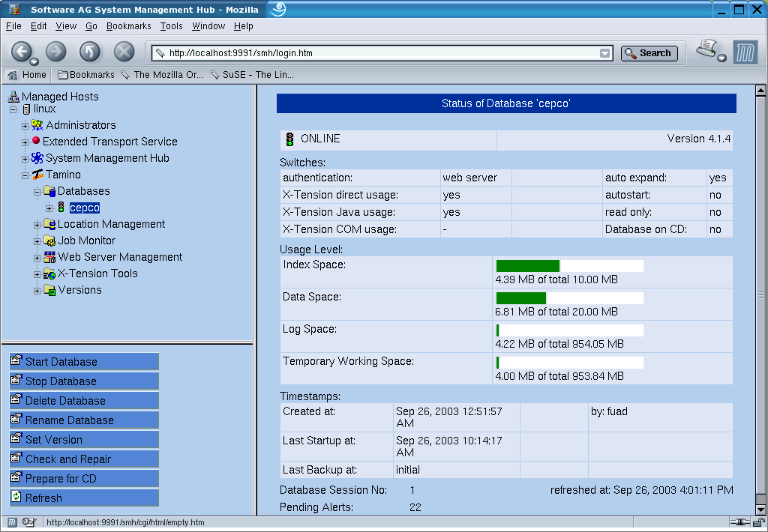Collapse the linux host node
Viewport: 768px width, 532px height.
[13, 109]
